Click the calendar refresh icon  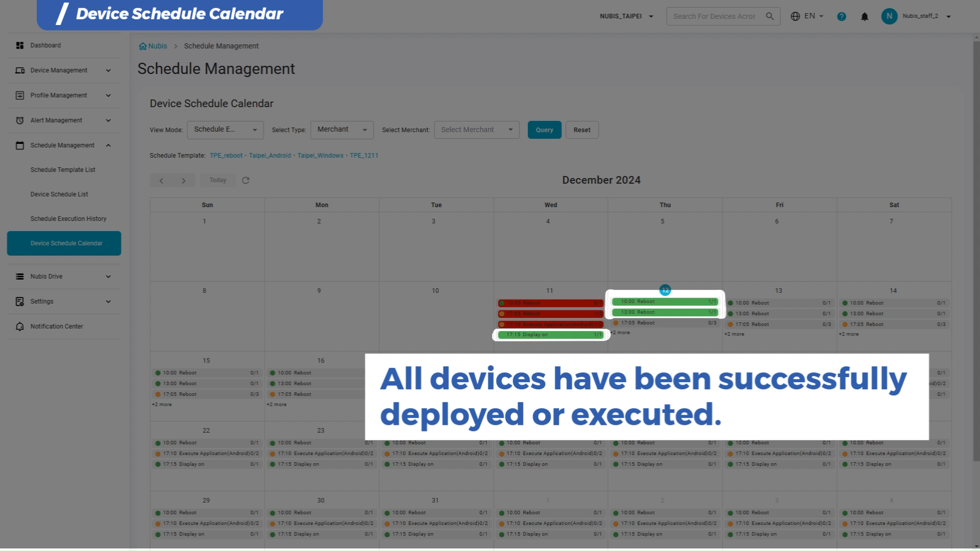pos(246,180)
